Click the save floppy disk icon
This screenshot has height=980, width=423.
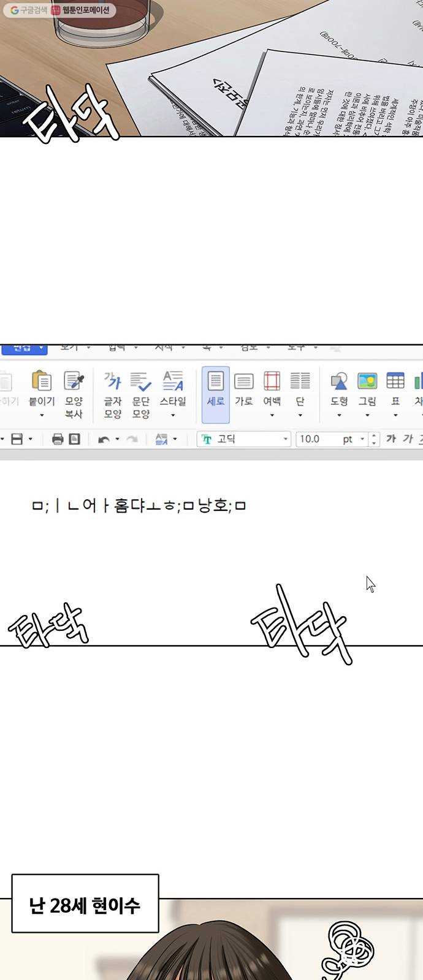click(x=17, y=439)
